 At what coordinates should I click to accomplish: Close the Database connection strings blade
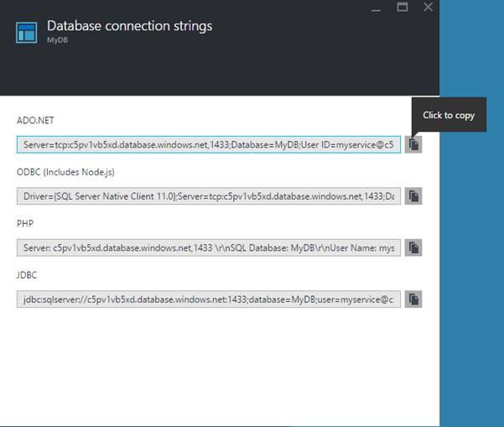click(x=429, y=7)
